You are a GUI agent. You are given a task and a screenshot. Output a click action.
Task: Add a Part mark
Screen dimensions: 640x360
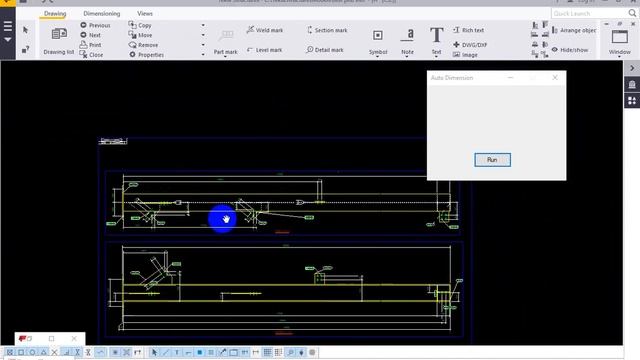(x=225, y=40)
